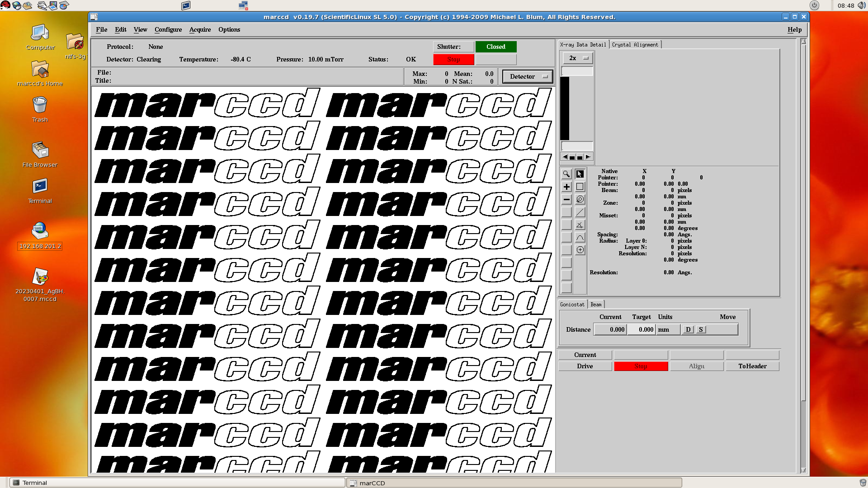Open the Red Hat applications menu
Viewport: 868px width, 488px height.
tap(5, 5)
